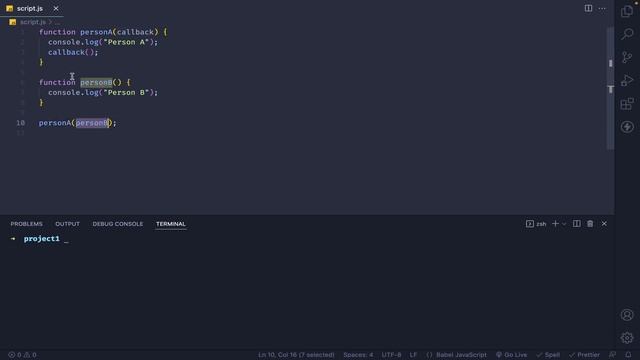Open the Run and Debug view

(x=627, y=80)
